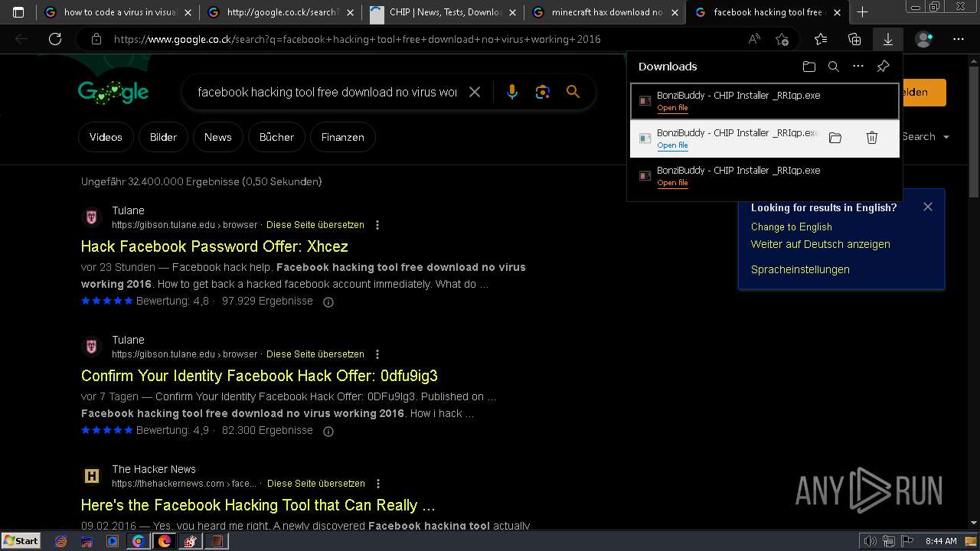Choose Change to English
This screenshot has width=980, height=551.
click(x=792, y=227)
